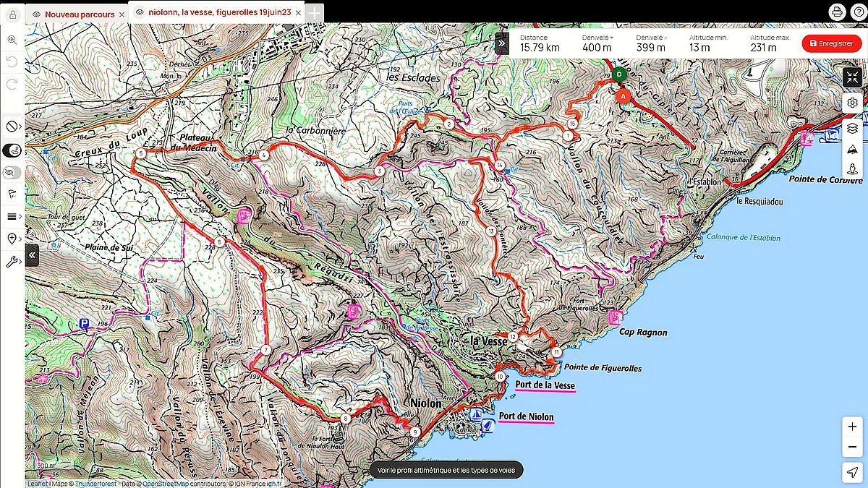The width and height of the screenshot is (868, 488).
Task: Click the padlock lock icon
Action: pos(12,14)
